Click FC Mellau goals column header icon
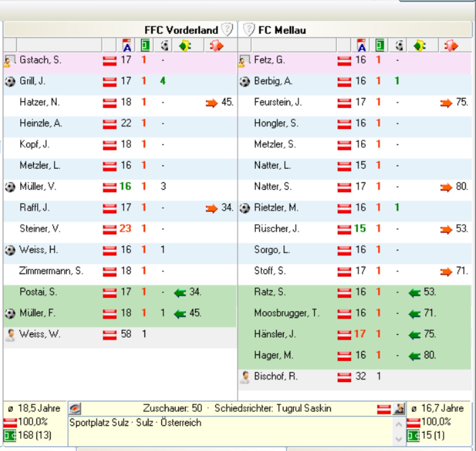This screenshot has height=451, width=476. [399, 46]
